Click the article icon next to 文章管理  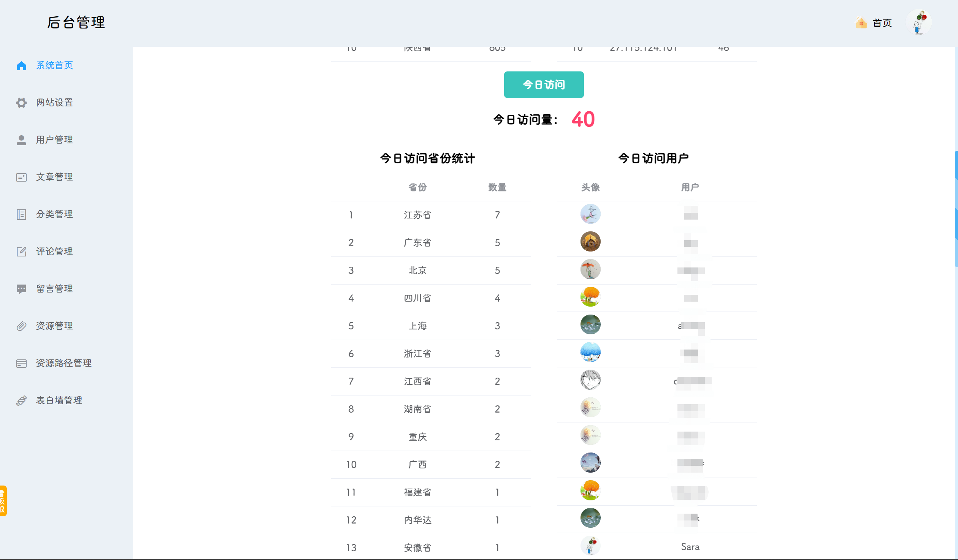(x=21, y=177)
